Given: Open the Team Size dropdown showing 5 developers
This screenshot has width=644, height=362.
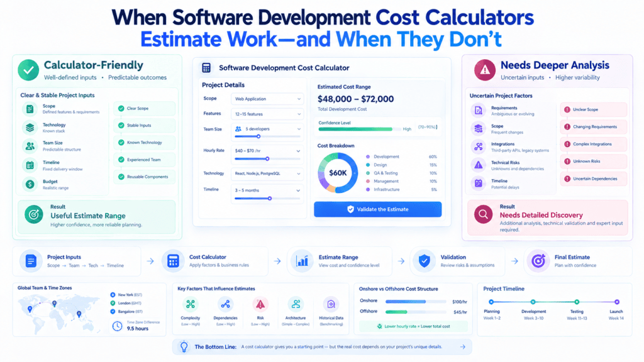Looking at the screenshot, I should pos(267,129).
